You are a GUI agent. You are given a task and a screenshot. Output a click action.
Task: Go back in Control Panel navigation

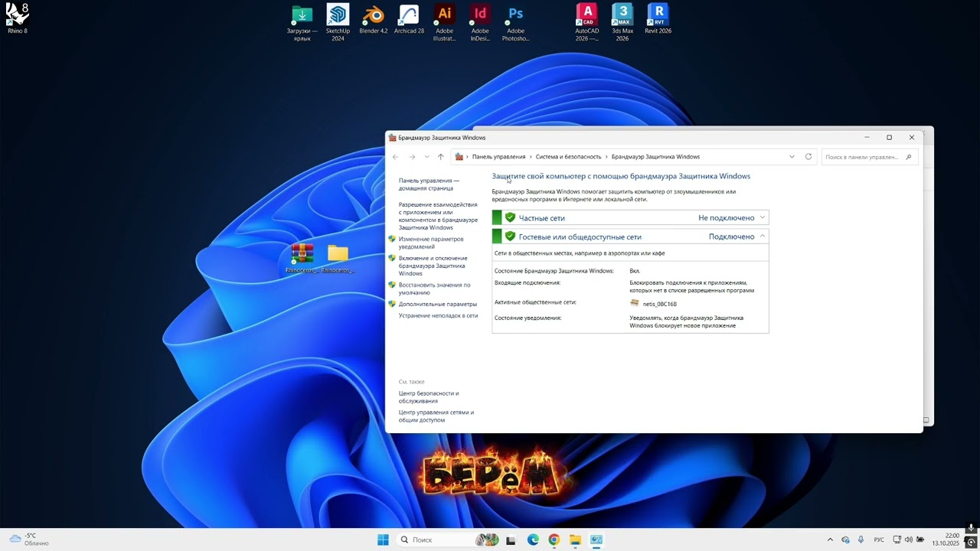tap(395, 157)
